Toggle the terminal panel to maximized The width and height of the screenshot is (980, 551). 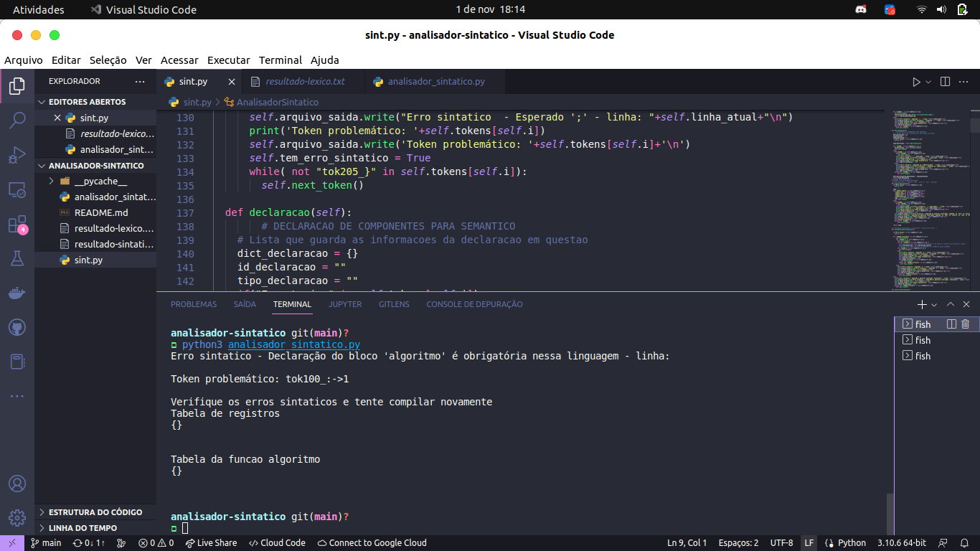[x=950, y=304]
